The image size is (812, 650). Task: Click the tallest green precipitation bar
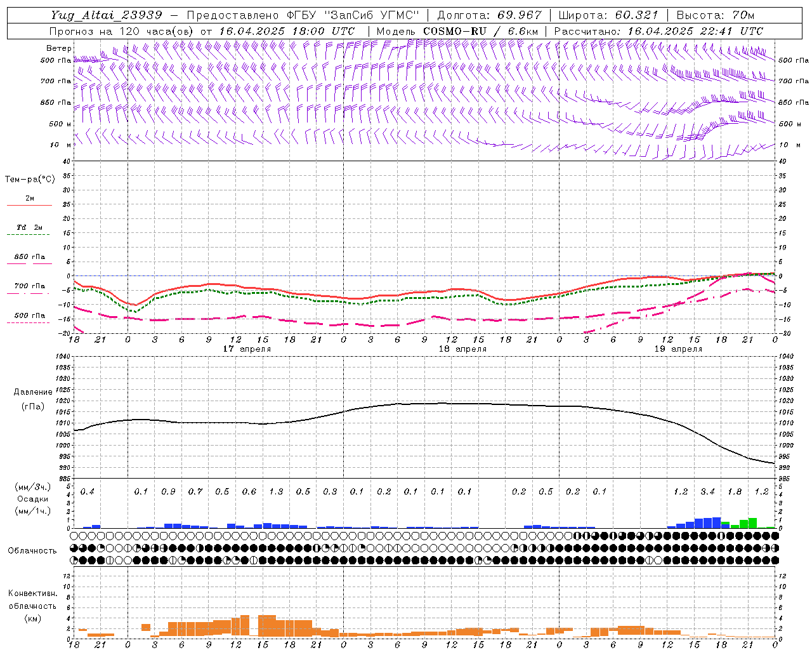[x=752, y=523]
